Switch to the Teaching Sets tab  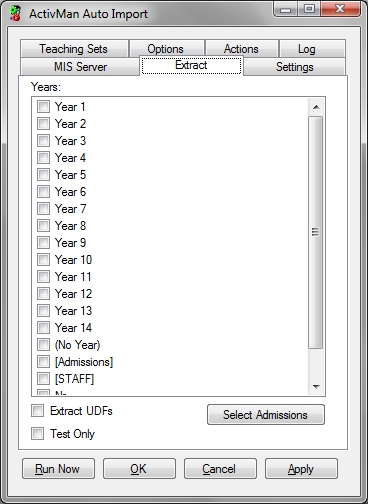[74, 49]
